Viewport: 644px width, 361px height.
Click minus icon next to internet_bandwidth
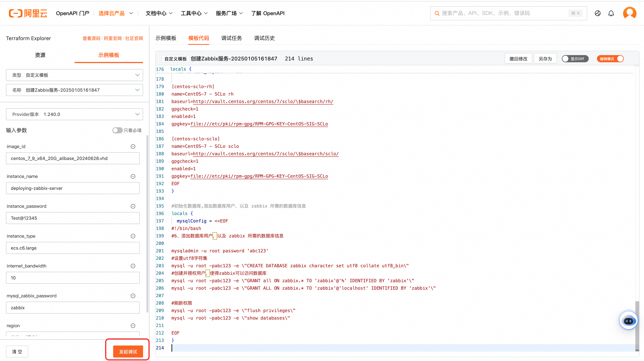point(133,266)
